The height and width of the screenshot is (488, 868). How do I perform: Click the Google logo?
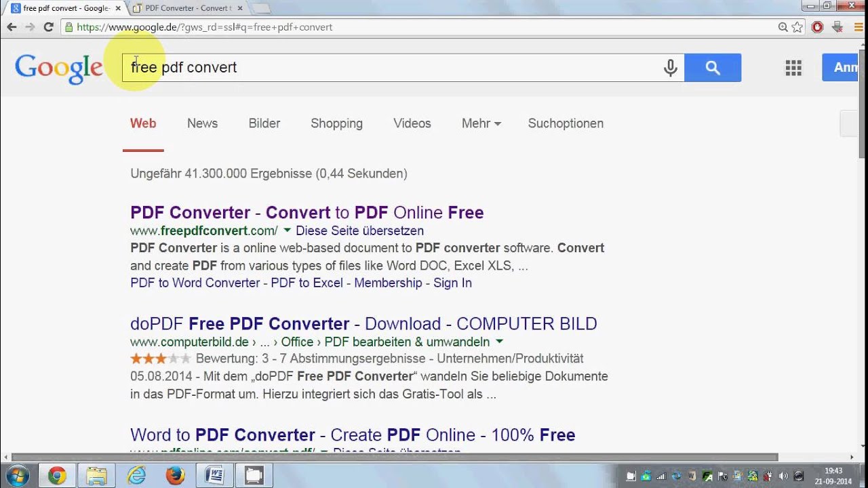(x=59, y=68)
